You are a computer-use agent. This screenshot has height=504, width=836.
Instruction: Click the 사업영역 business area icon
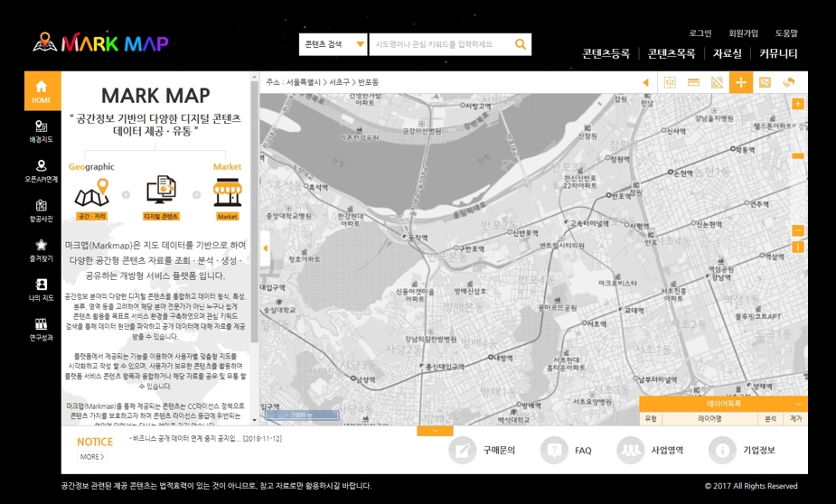[x=630, y=451]
